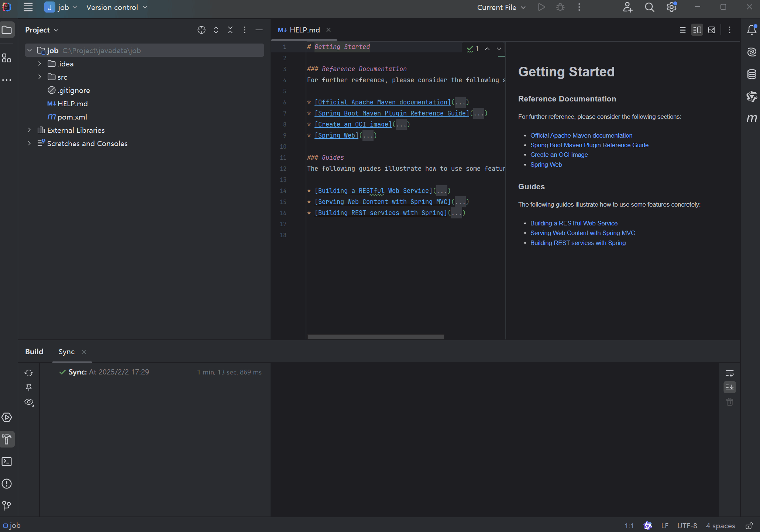Open the job project dropdown

click(x=61, y=7)
